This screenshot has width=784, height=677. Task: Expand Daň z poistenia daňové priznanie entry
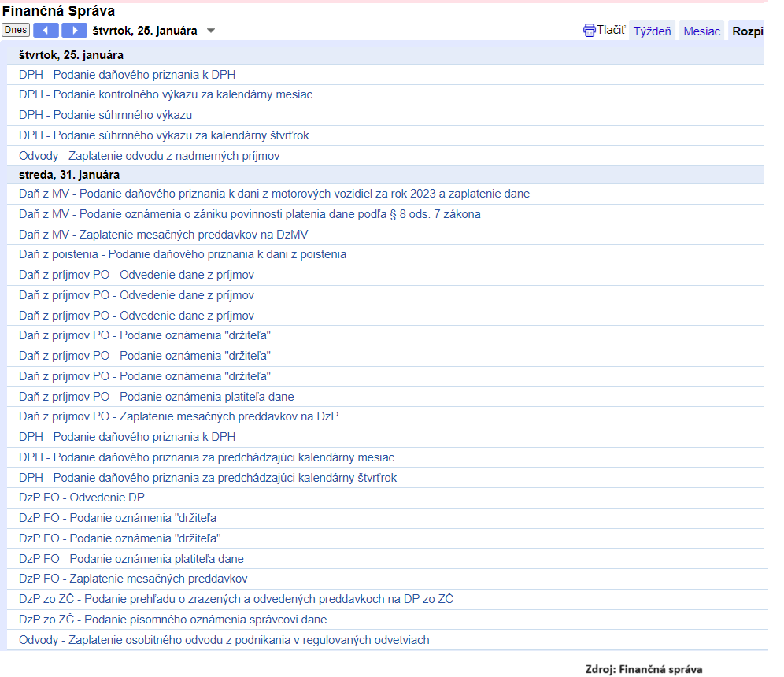[183, 254]
